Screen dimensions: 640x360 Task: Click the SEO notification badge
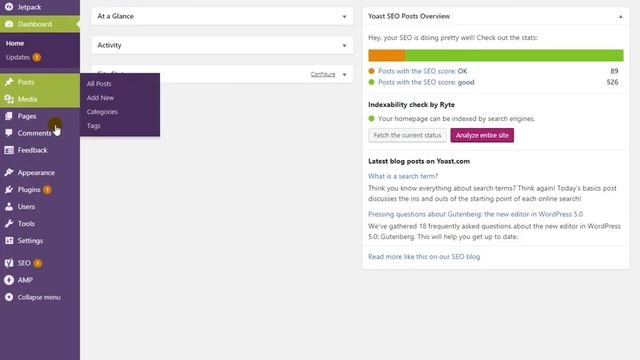pos(38,263)
